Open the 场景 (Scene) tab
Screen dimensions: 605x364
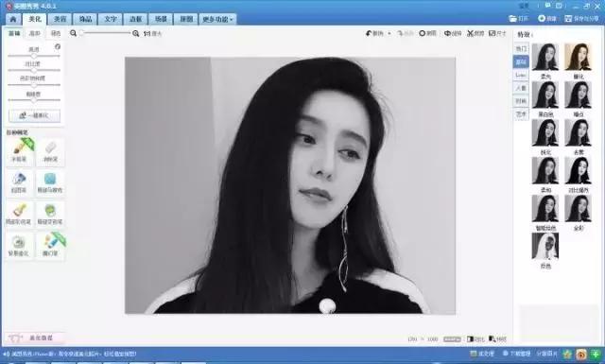click(161, 19)
